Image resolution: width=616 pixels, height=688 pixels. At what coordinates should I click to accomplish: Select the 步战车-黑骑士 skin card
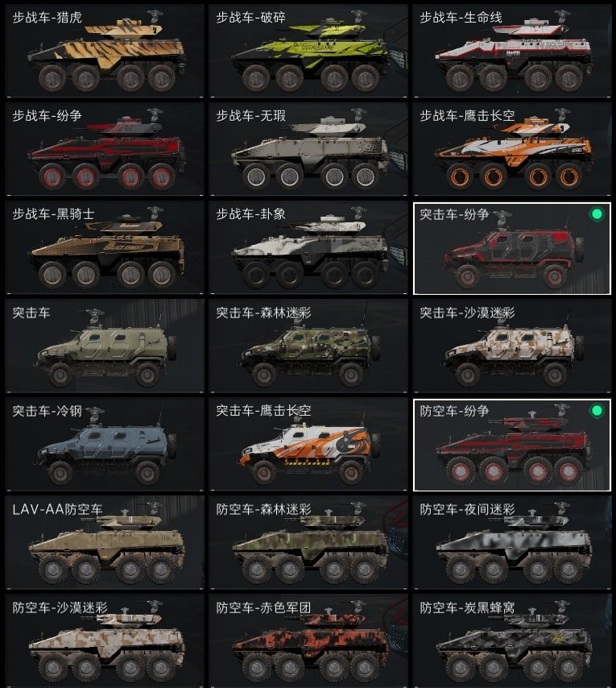pos(105,248)
